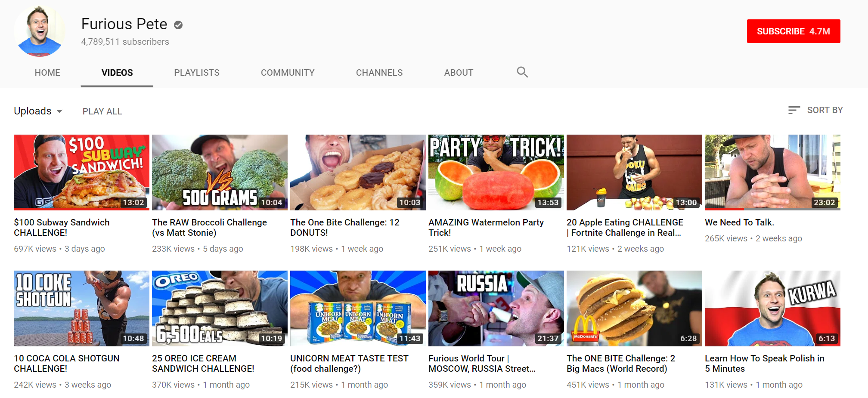
Task: Click the verified checkmark badge beside Furious Pete
Action: 178,25
